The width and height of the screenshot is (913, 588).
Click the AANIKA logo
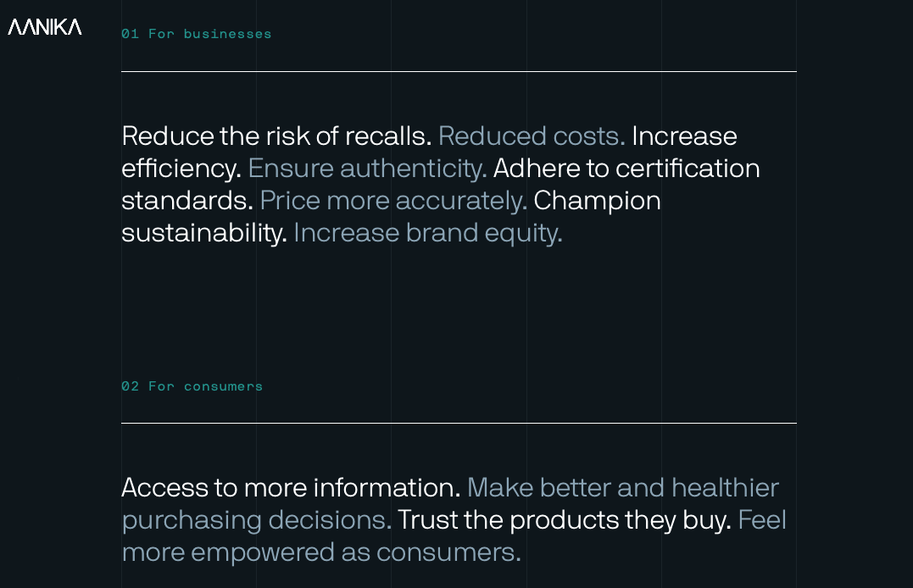pos(45,27)
